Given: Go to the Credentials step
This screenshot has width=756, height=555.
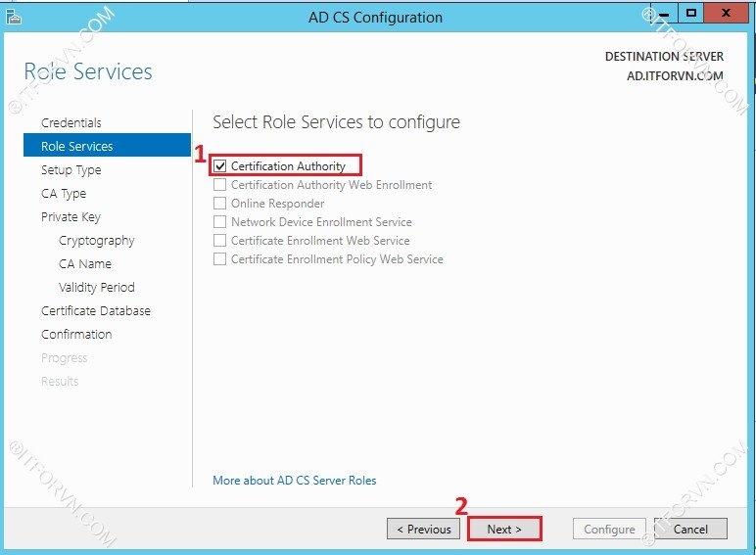Looking at the screenshot, I should pos(71,122).
